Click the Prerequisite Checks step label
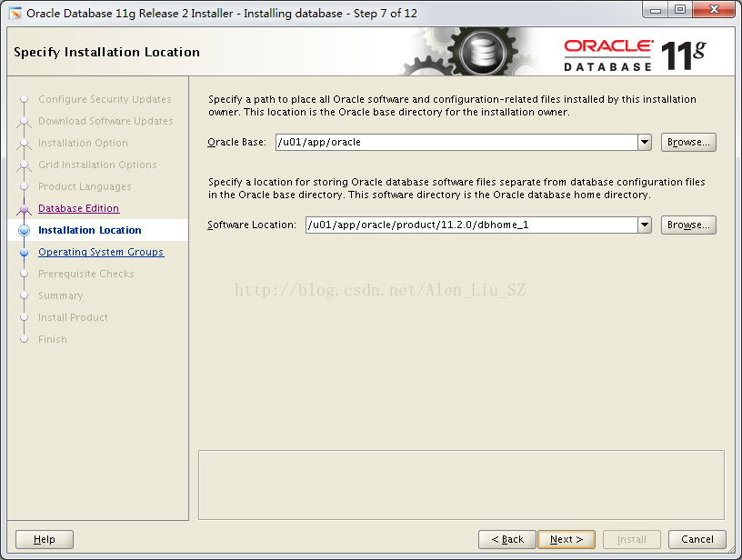The image size is (742, 560). [x=86, y=274]
